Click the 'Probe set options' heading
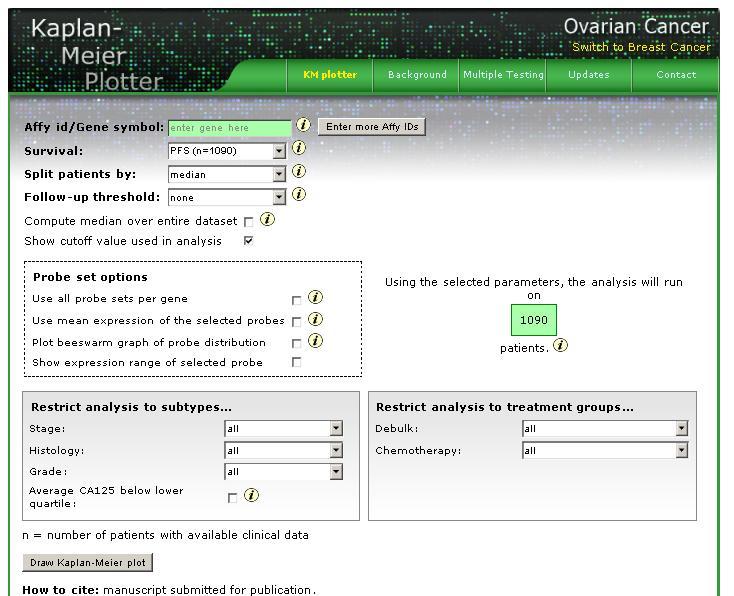The height and width of the screenshot is (596, 734). point(90,277)
